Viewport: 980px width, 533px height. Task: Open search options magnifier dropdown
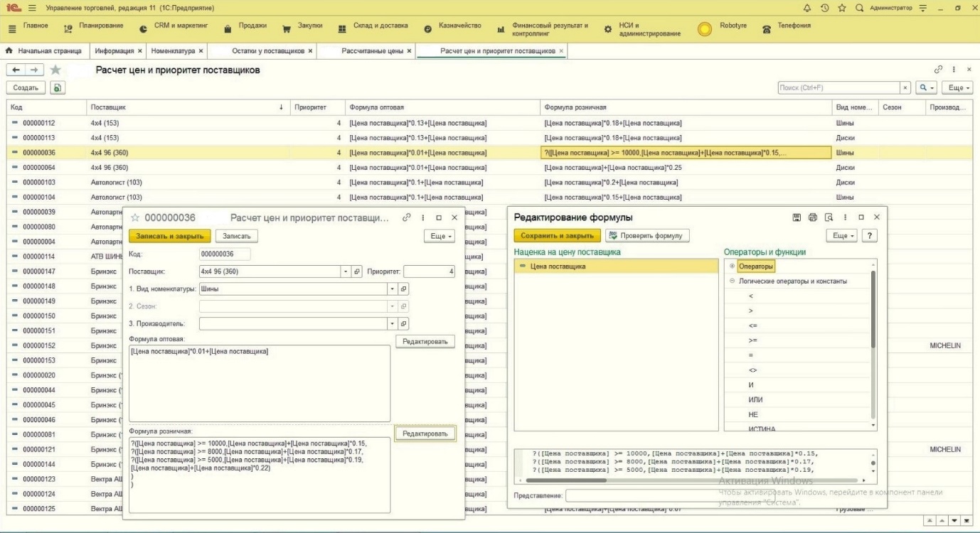click(926, 87)
